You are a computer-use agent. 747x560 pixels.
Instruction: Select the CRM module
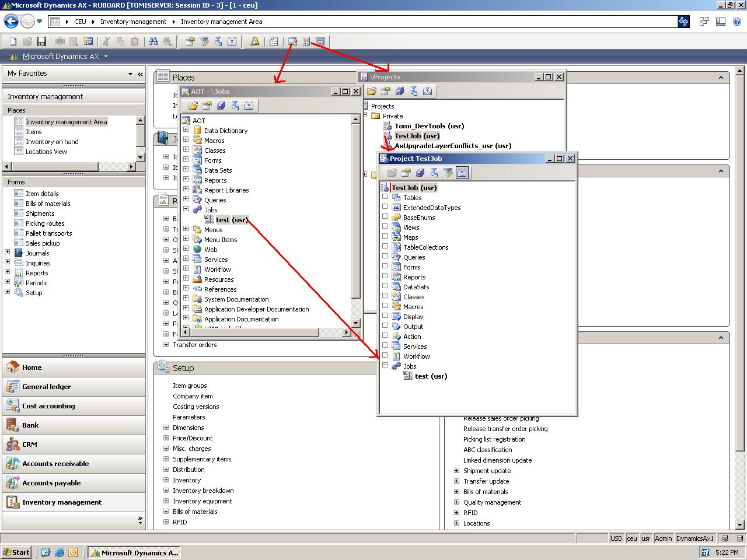click(x=74, y=444)
